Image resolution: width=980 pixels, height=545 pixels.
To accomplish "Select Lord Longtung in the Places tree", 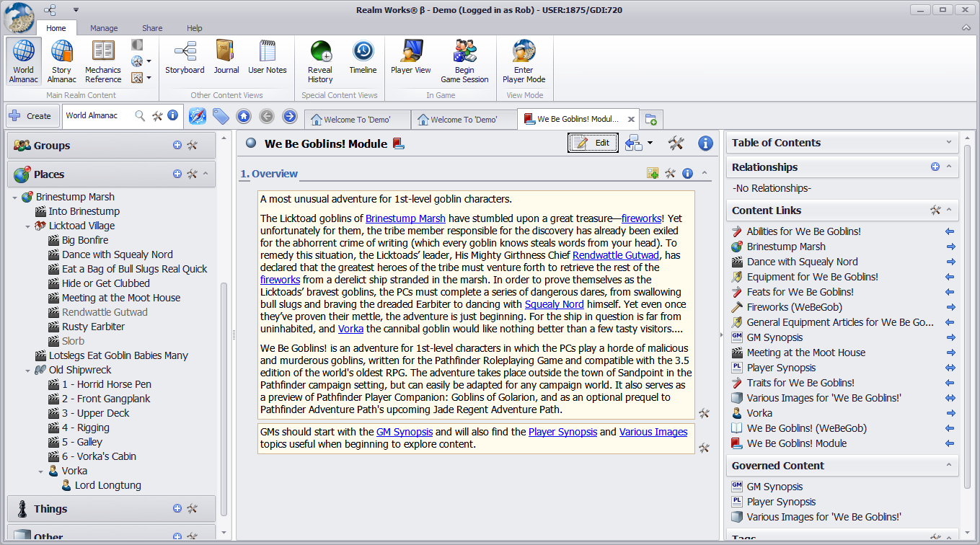I will (108, 485).
